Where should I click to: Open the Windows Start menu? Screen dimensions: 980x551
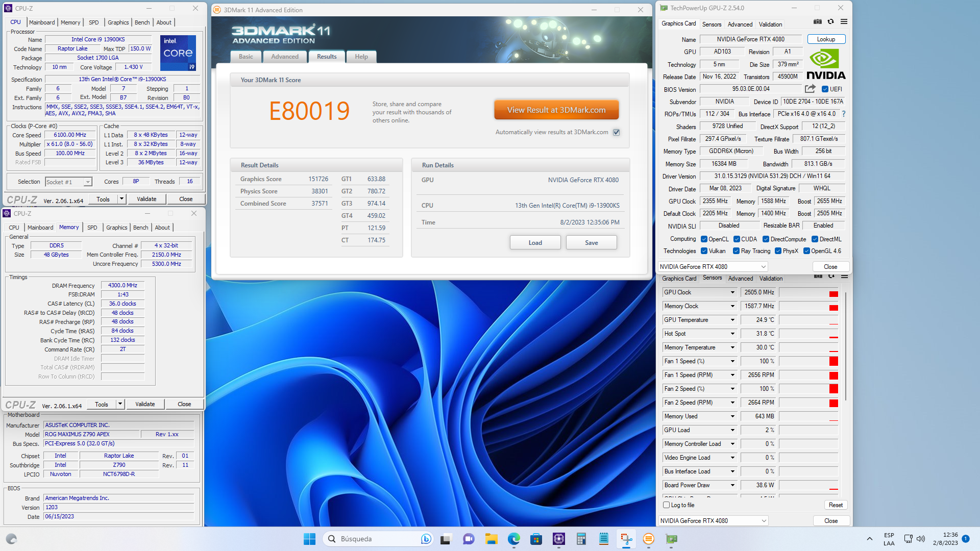pyautogui.click(x=309, y=539)
